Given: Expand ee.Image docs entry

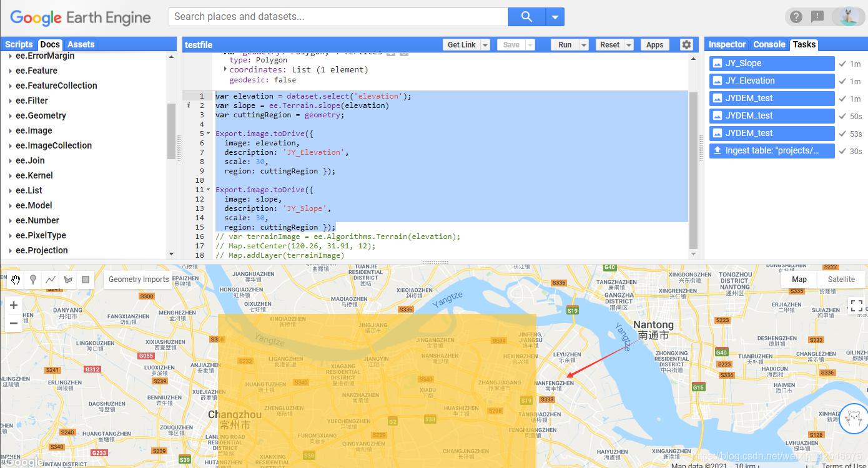Looking at the screenshot, I should [11, 131].
